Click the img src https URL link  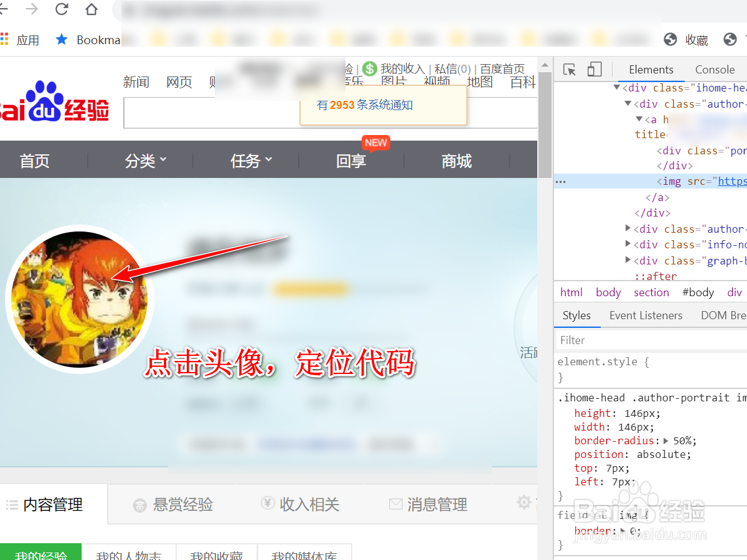pos(732,182)
